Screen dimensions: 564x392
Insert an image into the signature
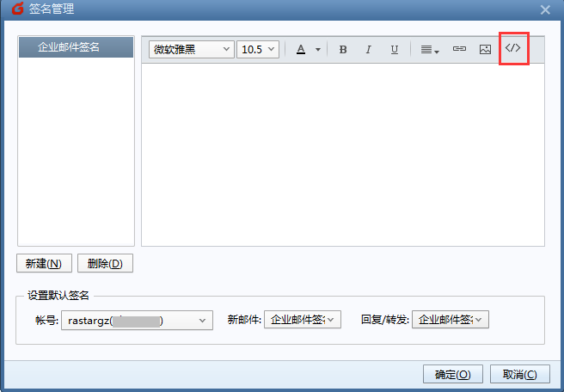point(485,50)
